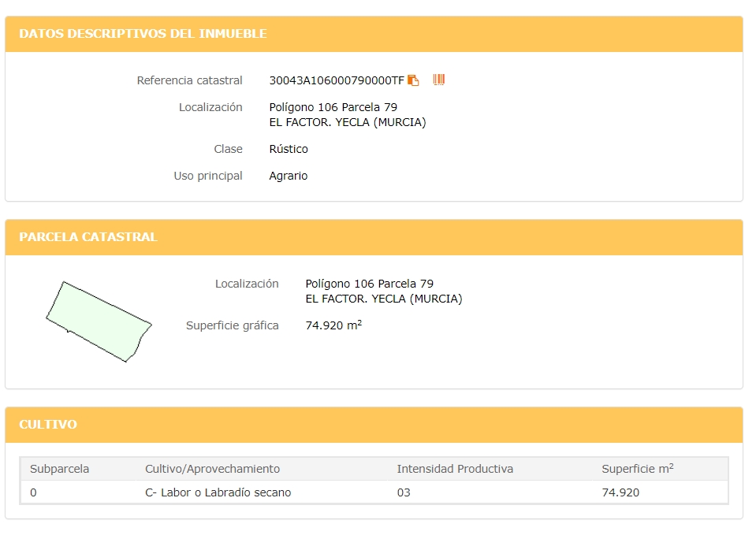This screenshot has height=535, width=756.
Task: Click the Cultivo/Aprovechamiento column header
Action: tap(212, 469)
